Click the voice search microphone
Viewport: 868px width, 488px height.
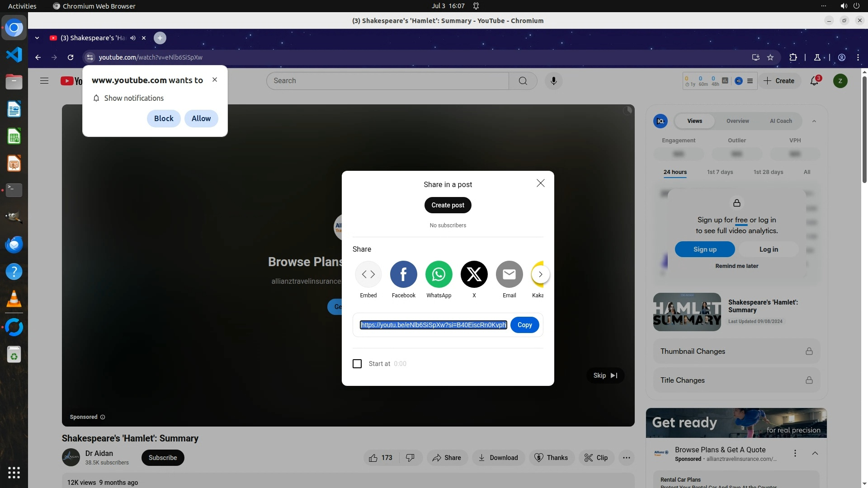click(x=553, y=81)
